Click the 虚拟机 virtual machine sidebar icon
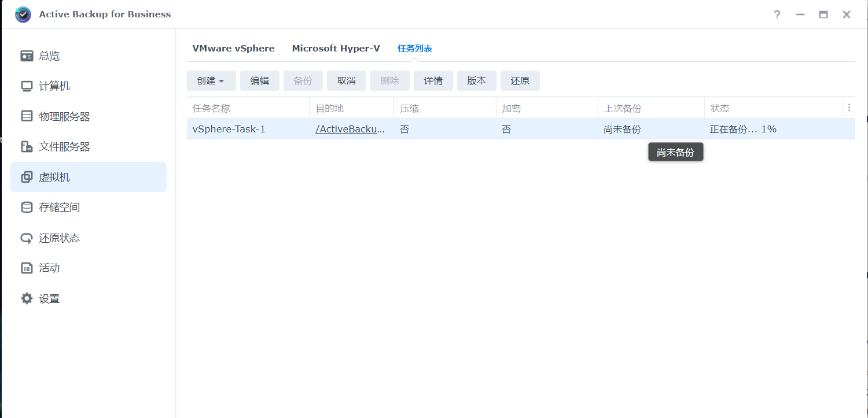The width and height of the screenshot is (868, 418). 27,177
